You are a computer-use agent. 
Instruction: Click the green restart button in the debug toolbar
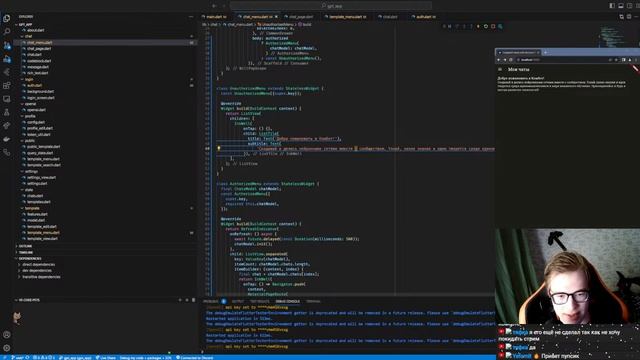(x=486, y=26)
